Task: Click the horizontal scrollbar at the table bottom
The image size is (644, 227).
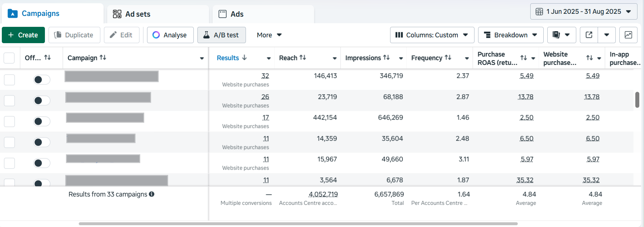Action: pyautogui.click(x=298, y=224)
